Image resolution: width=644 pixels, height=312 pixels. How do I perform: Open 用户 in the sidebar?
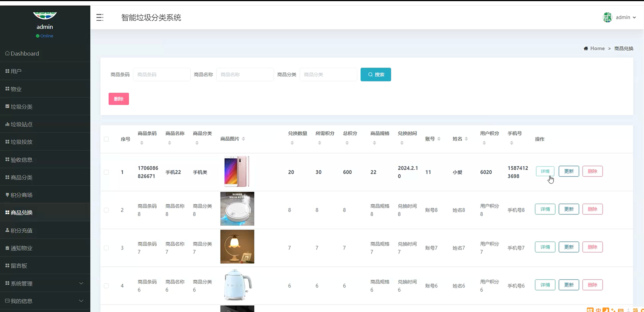[45, 71]
